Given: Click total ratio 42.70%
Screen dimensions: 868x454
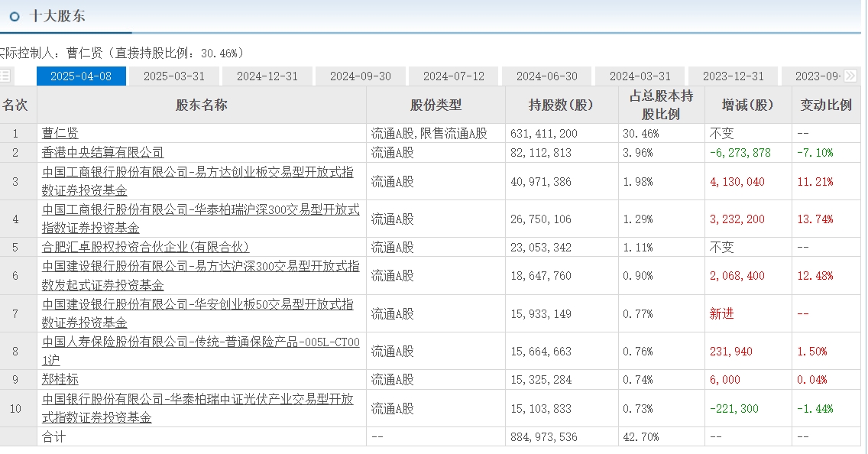Looking at the screenshot, I should (640, 437).
